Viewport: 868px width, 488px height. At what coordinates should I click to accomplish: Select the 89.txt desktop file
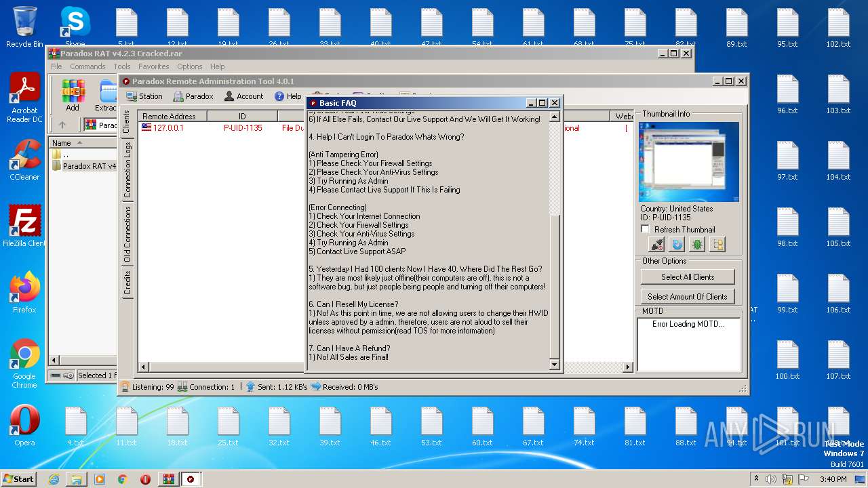pos(736,28)
